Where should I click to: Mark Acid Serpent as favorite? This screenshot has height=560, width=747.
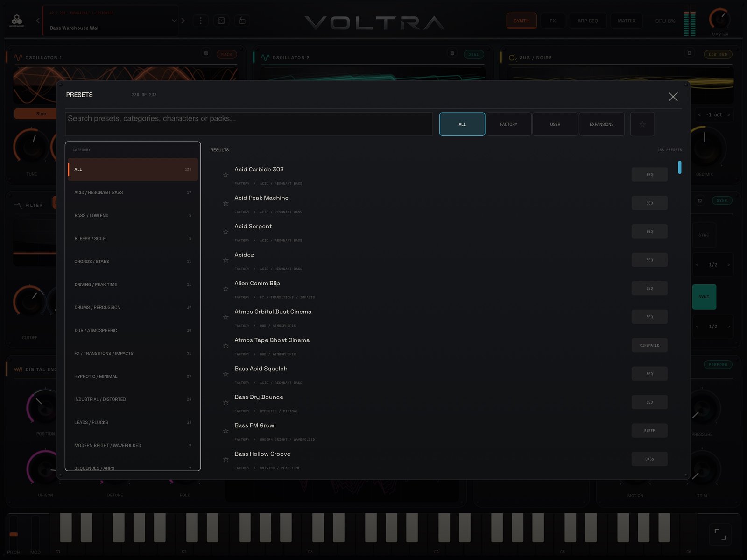(x=226, y=232)
